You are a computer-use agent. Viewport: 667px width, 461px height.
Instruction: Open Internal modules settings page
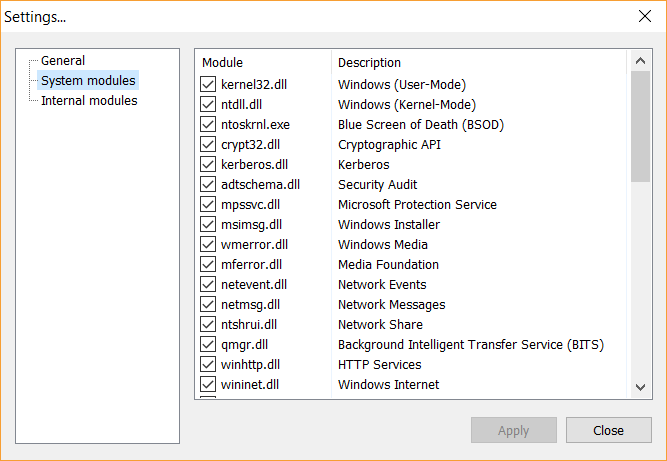(x=89, y=101)
